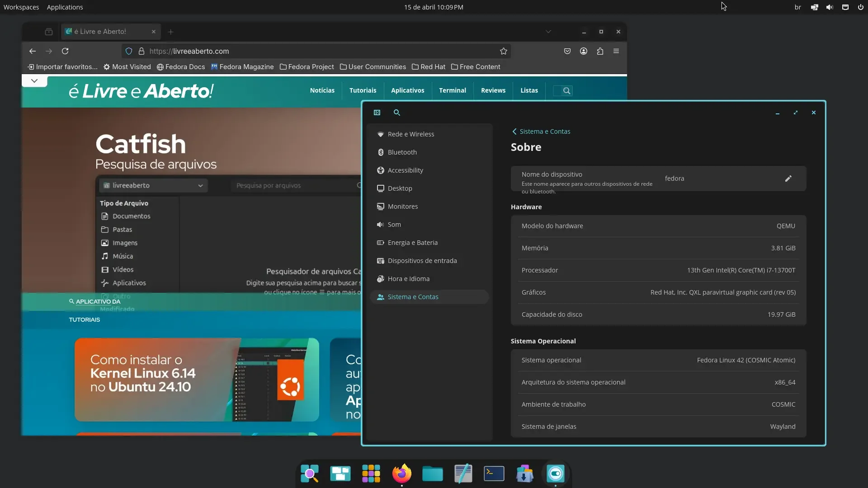This screenshot has height=488, width=868.
Task: Open Tutoriais in the site menu
Action: [363, 90]
